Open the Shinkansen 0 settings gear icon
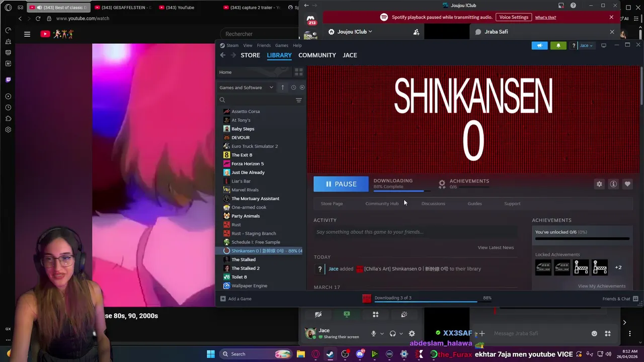The height and width of the screenshot is (362, 644). coord(599,184)
